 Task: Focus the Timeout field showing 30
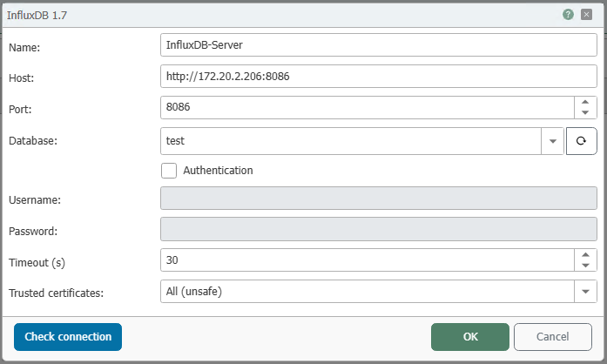[368, 260]
